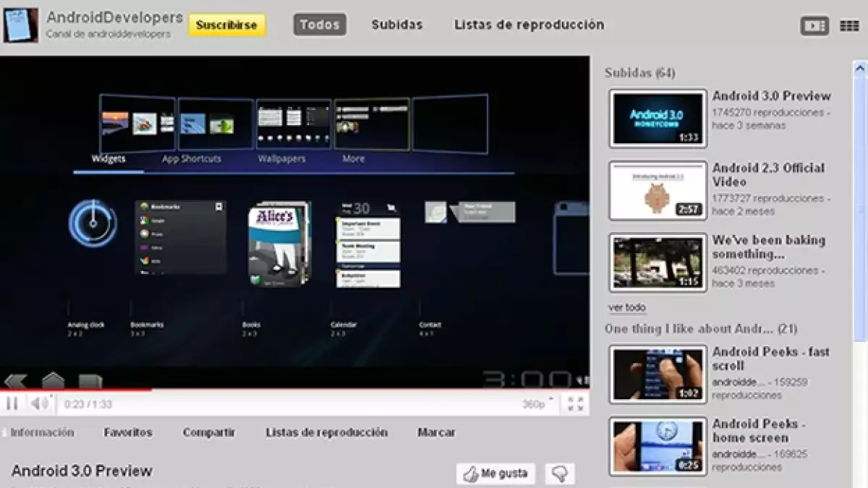This screenshot has height=488, width=868.
Task: Open the 360p quality dropdown
Action: coord(537,404)
